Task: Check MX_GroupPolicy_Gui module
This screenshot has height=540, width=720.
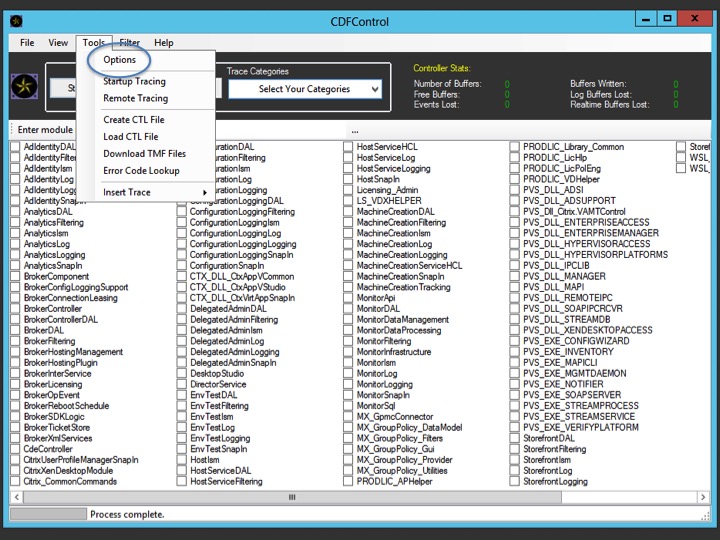Action: point(349,449)
